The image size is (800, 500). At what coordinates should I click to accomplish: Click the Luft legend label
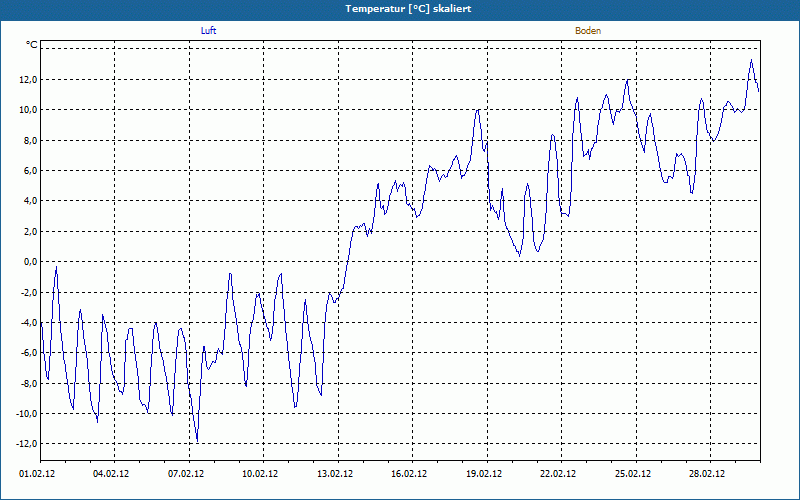coord(208,31)
